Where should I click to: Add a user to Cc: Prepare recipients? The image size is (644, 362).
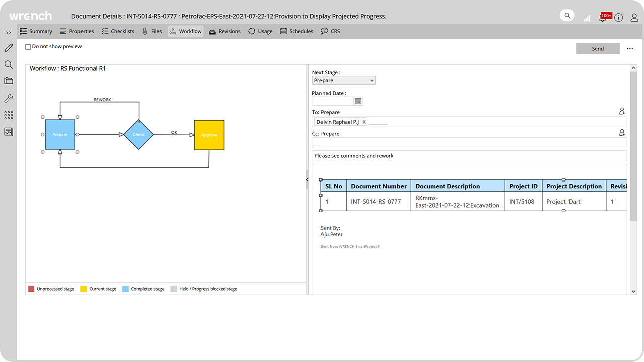(x=622, y=133)
